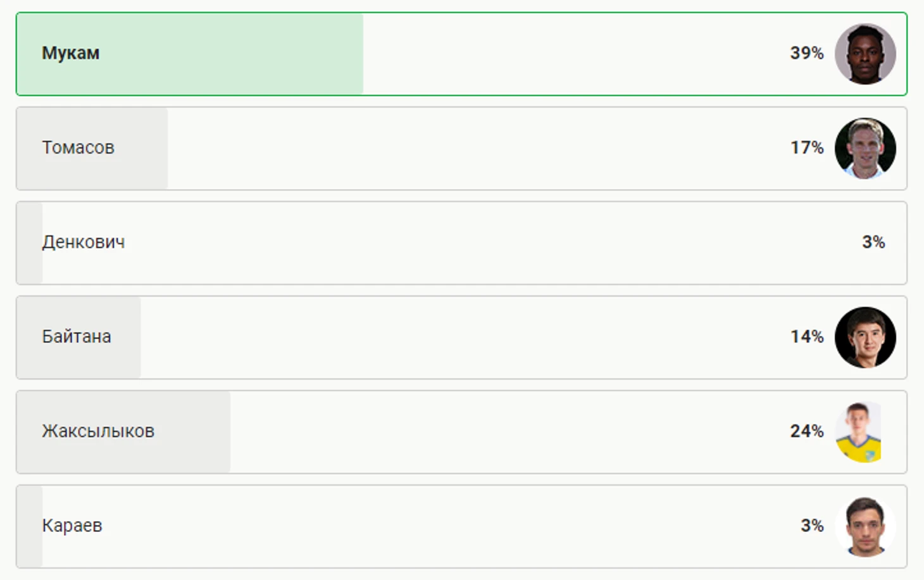Vote for Денкович in the poll
924x580 pixels.
click(x=461, y=243)
